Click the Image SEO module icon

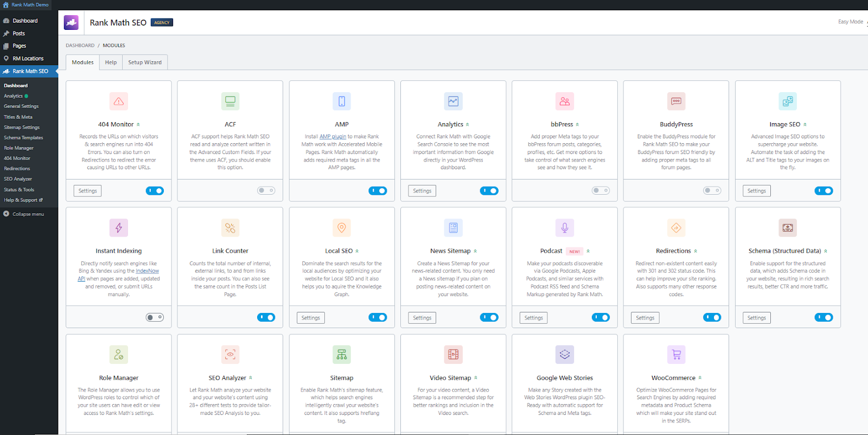pyautogui.click(x=788, y=101)
